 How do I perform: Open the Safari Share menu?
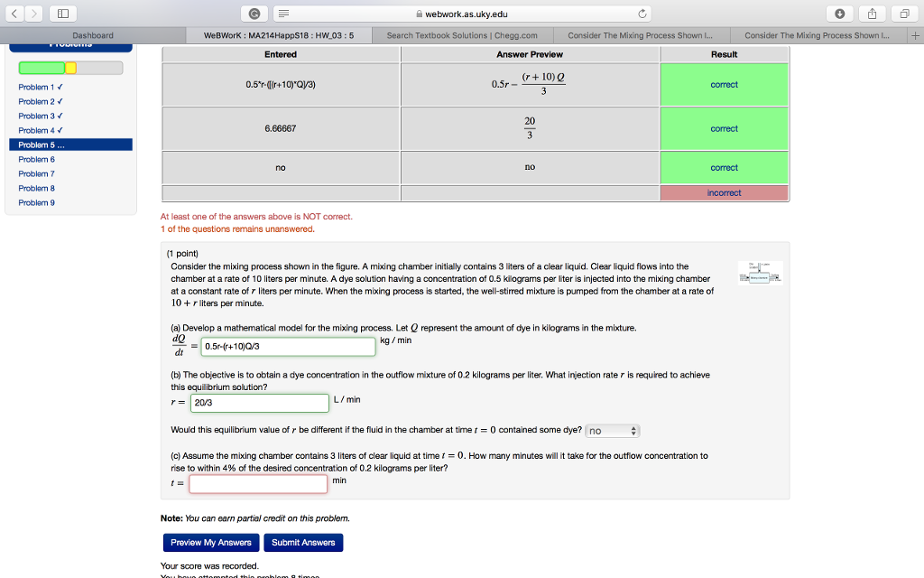[x=870, y=13]
